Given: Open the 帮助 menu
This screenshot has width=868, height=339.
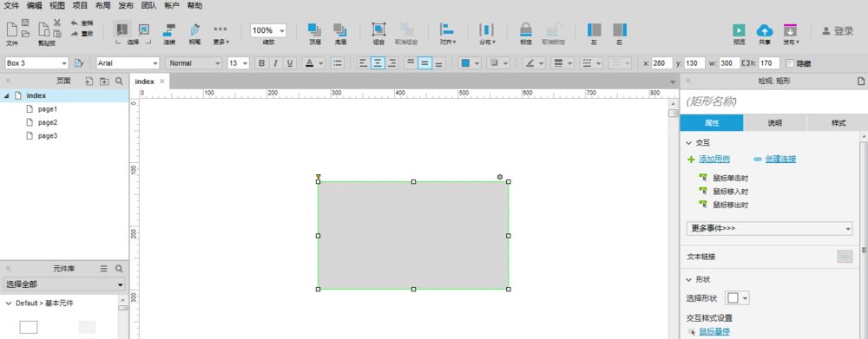Looking at the screenshot, I should pos(194,6).
